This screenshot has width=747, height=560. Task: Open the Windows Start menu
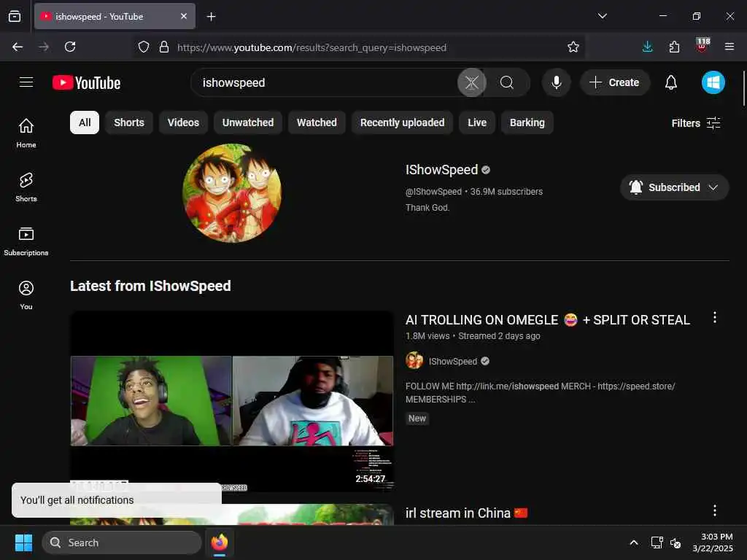[x=23, y=542]
